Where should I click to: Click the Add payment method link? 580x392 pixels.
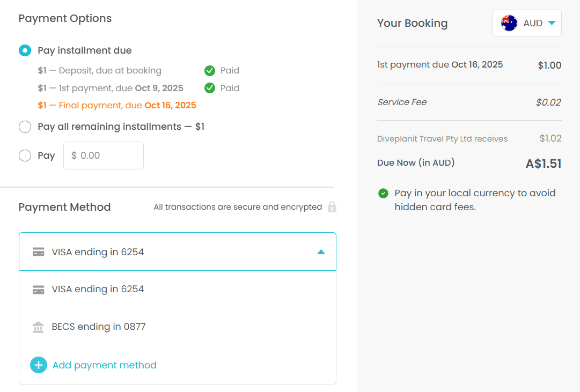tap(104, 365)
